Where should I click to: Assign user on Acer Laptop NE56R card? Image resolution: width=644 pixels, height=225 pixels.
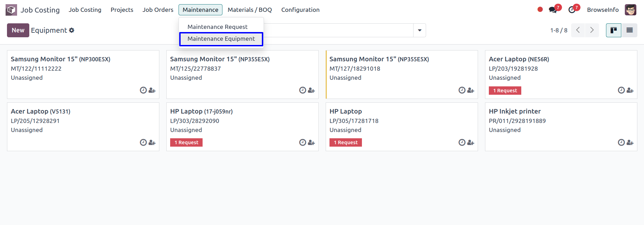pyautogui.click(x=630, y=91)
